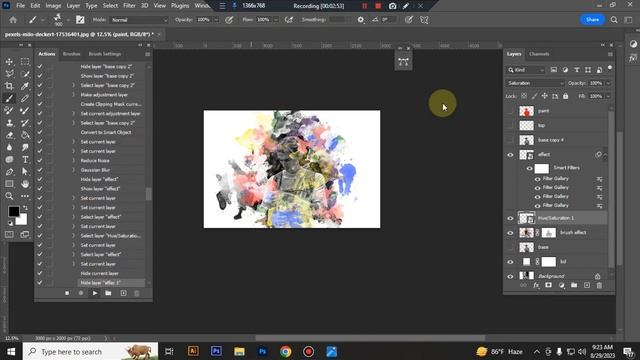Viewport: 640px width, 360px height.
Task: Hide the Background layer
Action: [x=510, y=276]
